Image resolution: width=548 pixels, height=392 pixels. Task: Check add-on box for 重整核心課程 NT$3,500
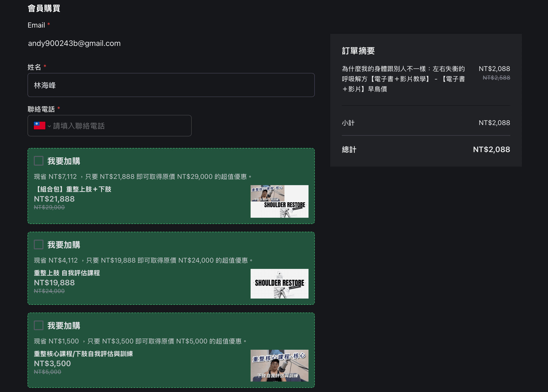(39, 325)
